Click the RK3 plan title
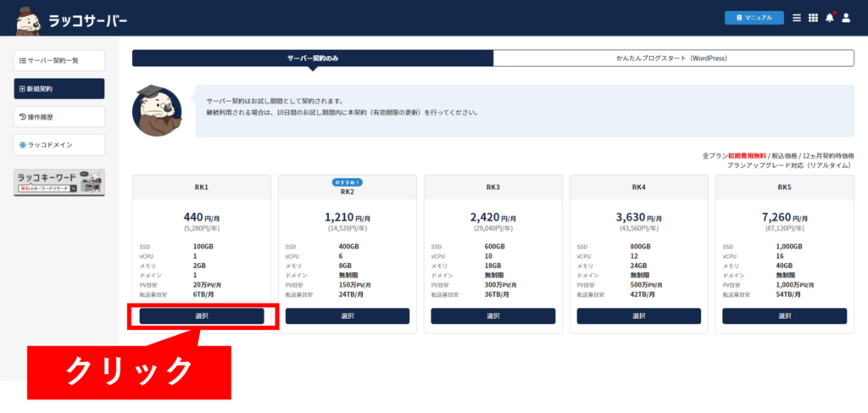The height and width of the screenshot is (413, 868). pos(493,187)
